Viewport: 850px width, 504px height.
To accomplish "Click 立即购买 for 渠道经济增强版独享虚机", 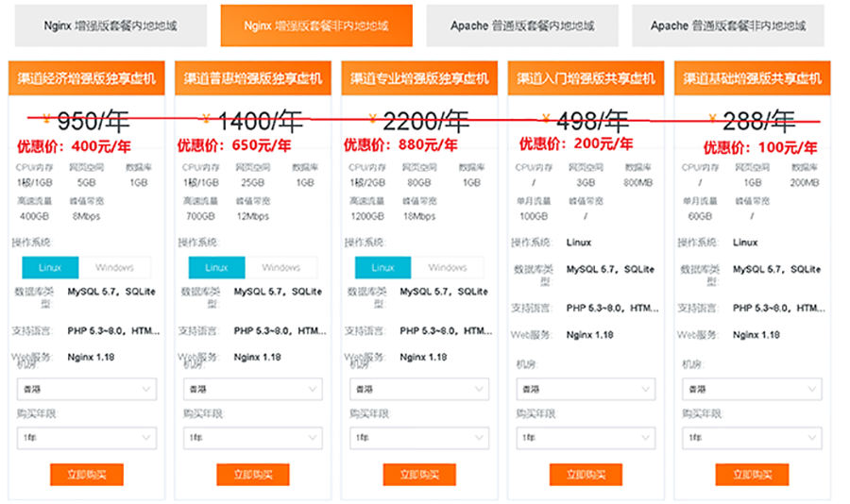I will point(86,475).
